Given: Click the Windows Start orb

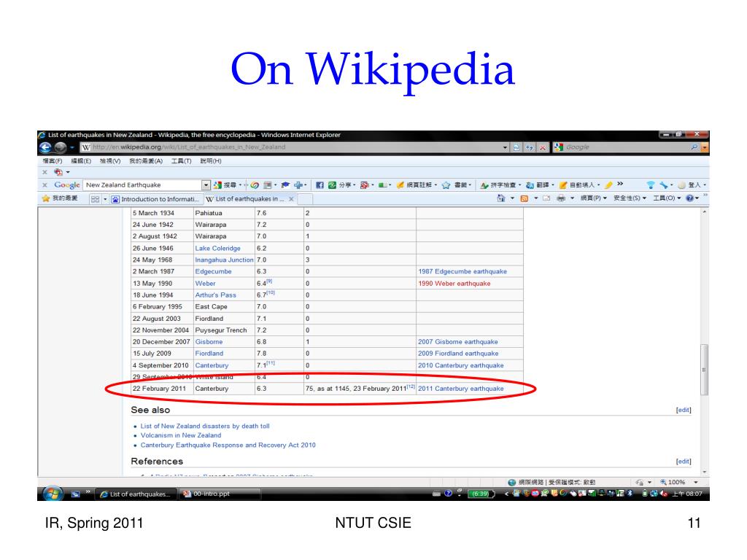Looking at the screenshot, I should tap(53, 494).
